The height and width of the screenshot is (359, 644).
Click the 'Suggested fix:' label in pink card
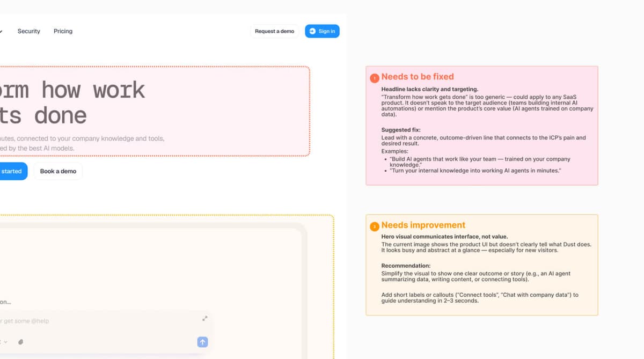pyautogui.click(x=401, y=130)
